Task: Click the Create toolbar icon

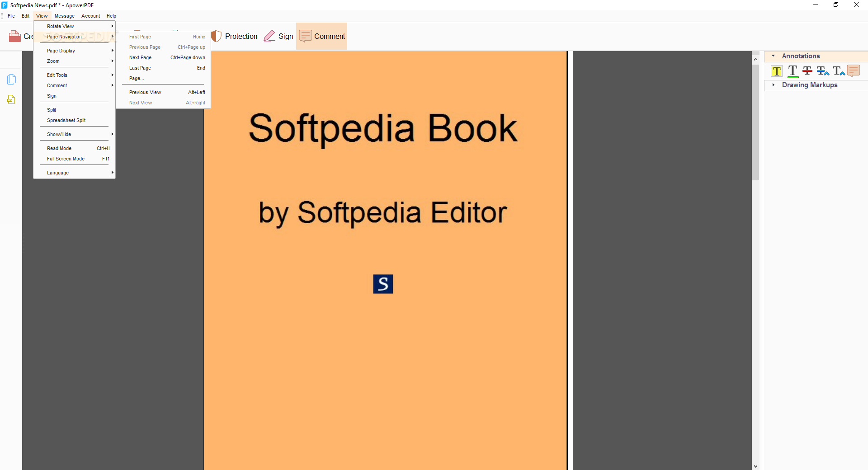Action: 15,36
